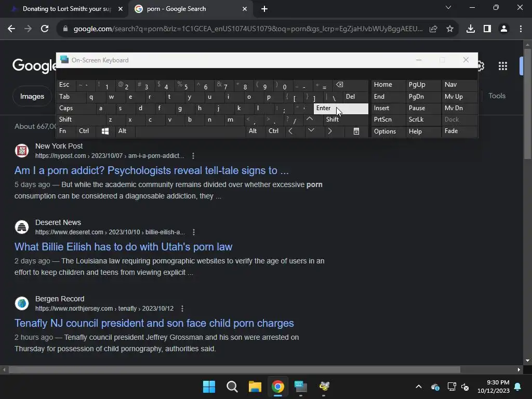The width and height of the screenshot is (532, 399).
Task: Click the Help key on keyboard
Action: coord(423,131)
